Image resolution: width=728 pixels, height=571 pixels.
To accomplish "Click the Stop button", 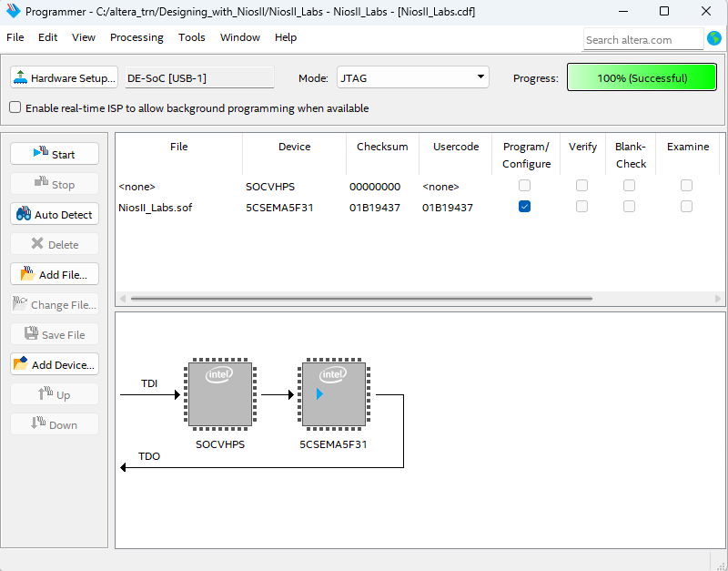I will point(55,184).
